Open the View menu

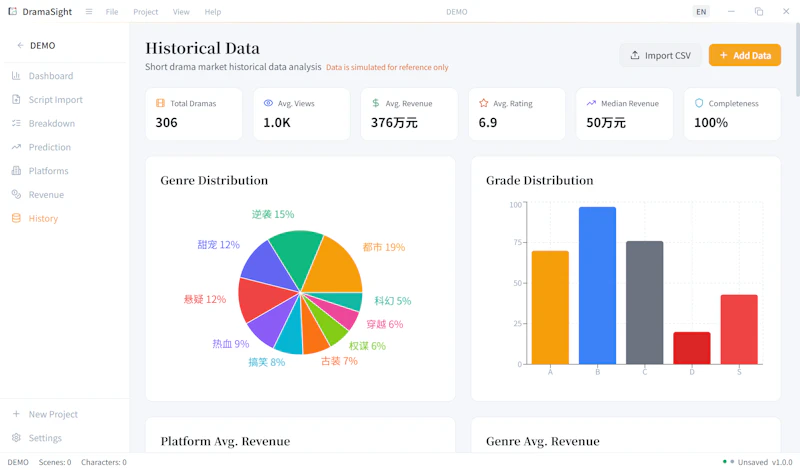click(x=181, y=12)
